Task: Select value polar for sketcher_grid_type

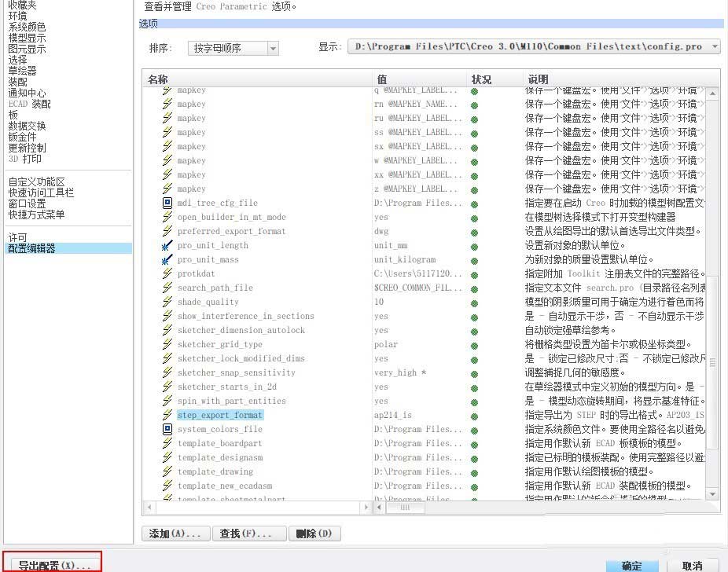Action: tap(386, 344)
